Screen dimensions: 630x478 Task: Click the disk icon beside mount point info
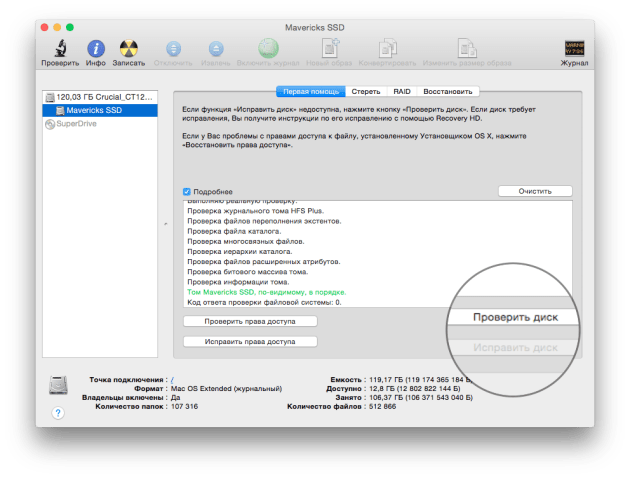click(x=58, y=385)
